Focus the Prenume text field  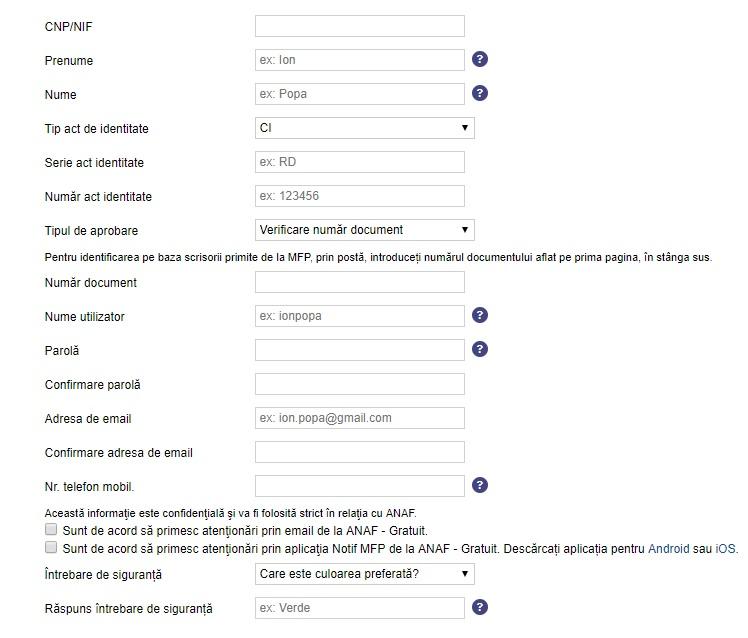coord(360,60)
